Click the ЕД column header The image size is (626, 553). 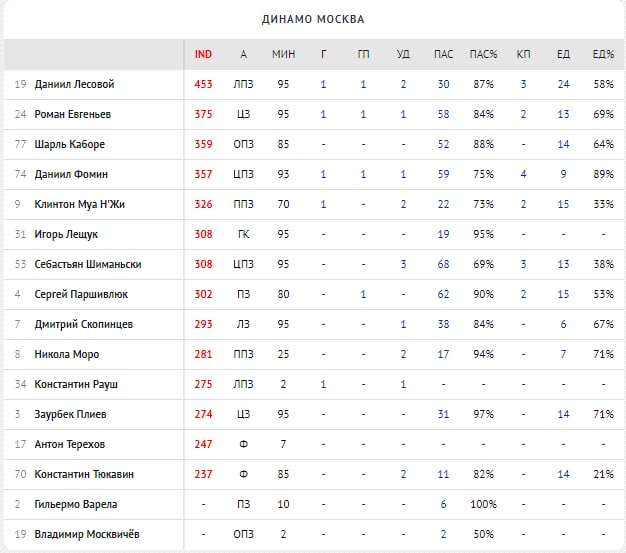click(x=563, y=54)
